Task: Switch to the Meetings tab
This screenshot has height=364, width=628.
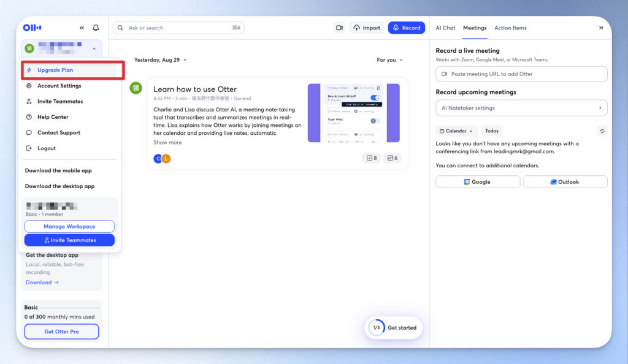Action: pos(475,28)
